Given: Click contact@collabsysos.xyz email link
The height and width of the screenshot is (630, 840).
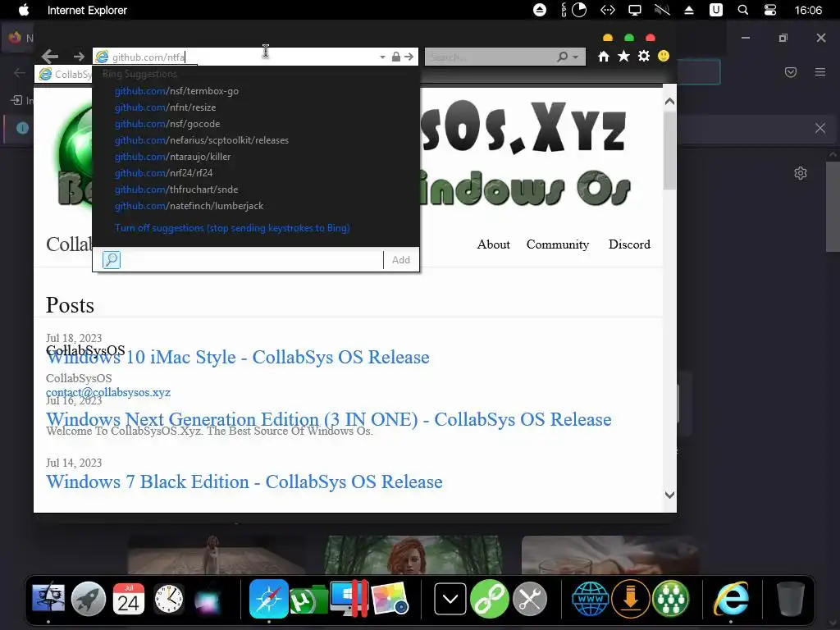Looking at the screenshot, I should (108, 392).
